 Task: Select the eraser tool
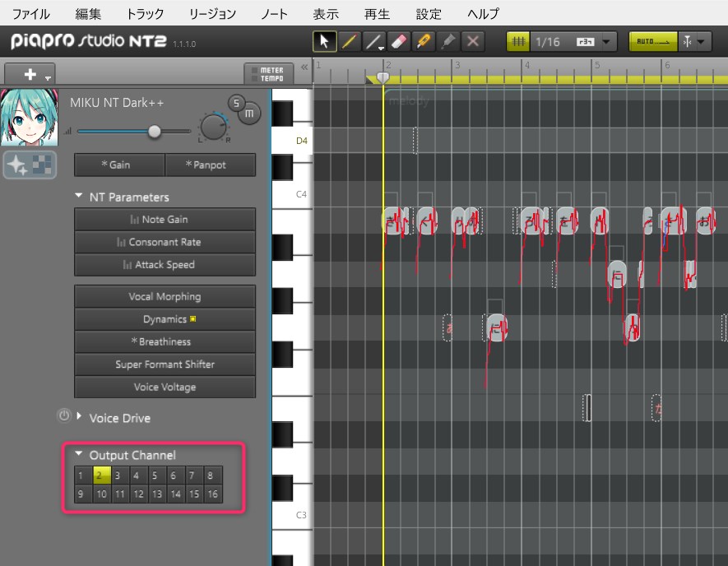click(399, 41)
